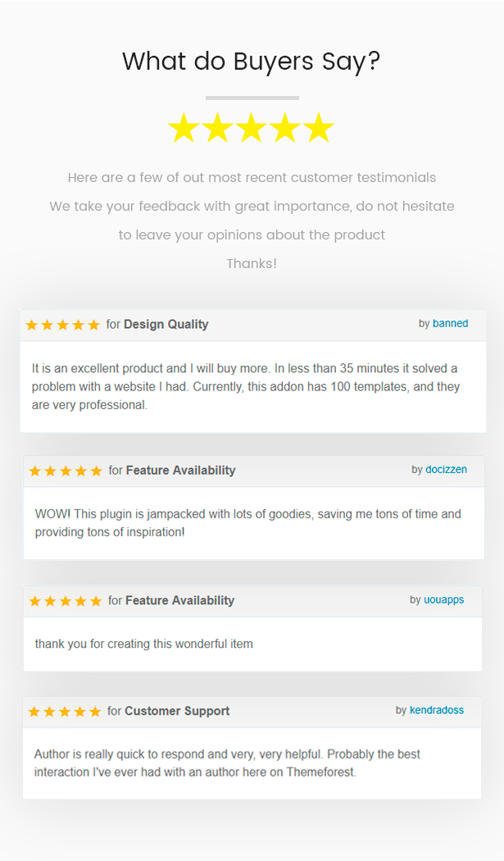Click the star rating on uouapps' review

[66, 601]
